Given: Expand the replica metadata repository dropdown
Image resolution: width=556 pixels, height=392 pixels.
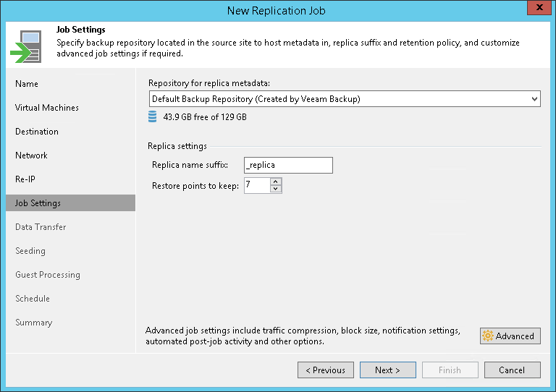Looking at the screenshot, I should tap(534, 99).
